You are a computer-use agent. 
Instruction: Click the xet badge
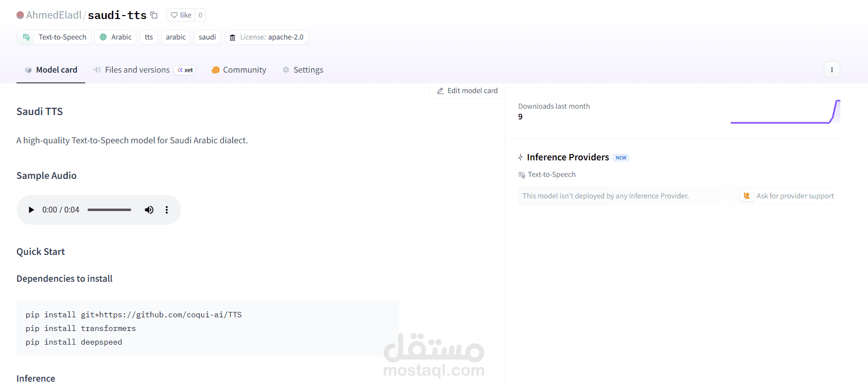185,70
